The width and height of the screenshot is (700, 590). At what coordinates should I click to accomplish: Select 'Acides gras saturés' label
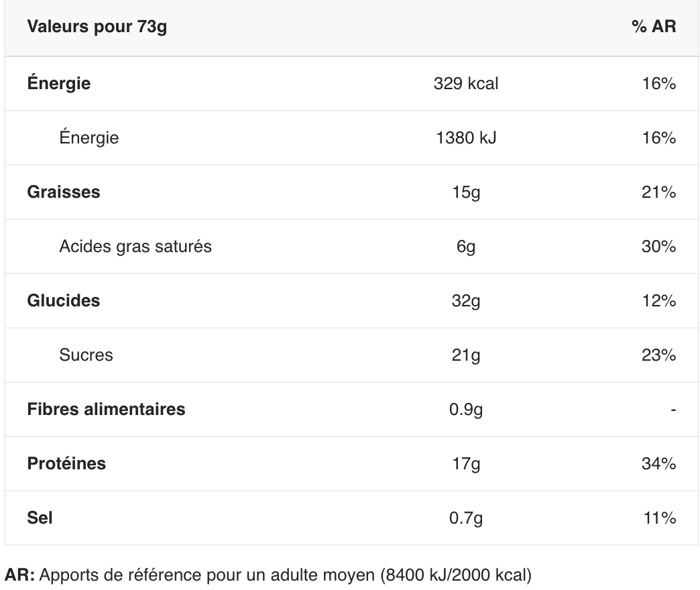point(135,247)
